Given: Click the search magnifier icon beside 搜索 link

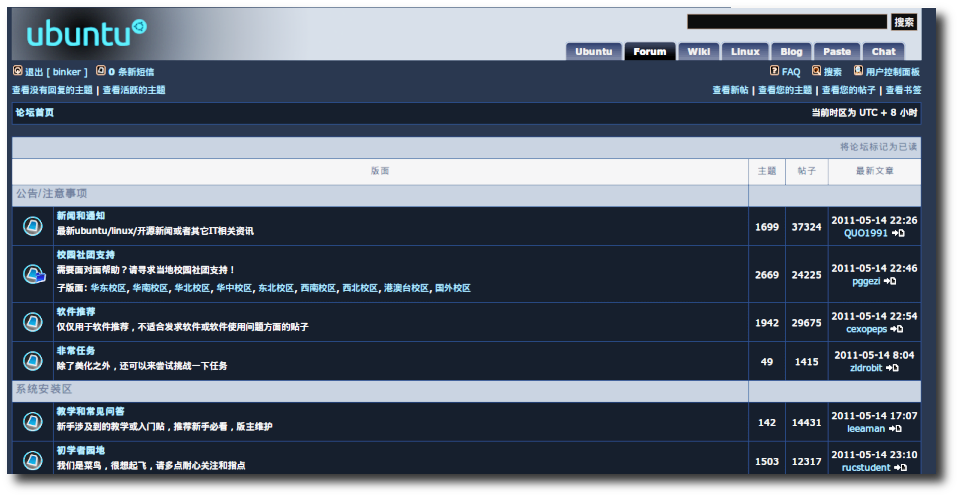Looking at the screenshot, I should [x=816, y=71].
